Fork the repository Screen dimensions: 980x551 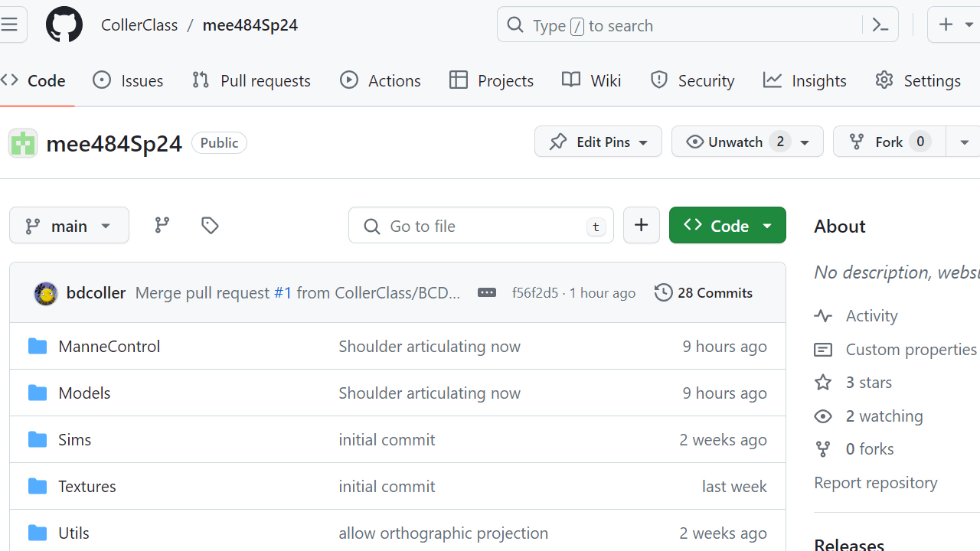(x=888, y=142)
